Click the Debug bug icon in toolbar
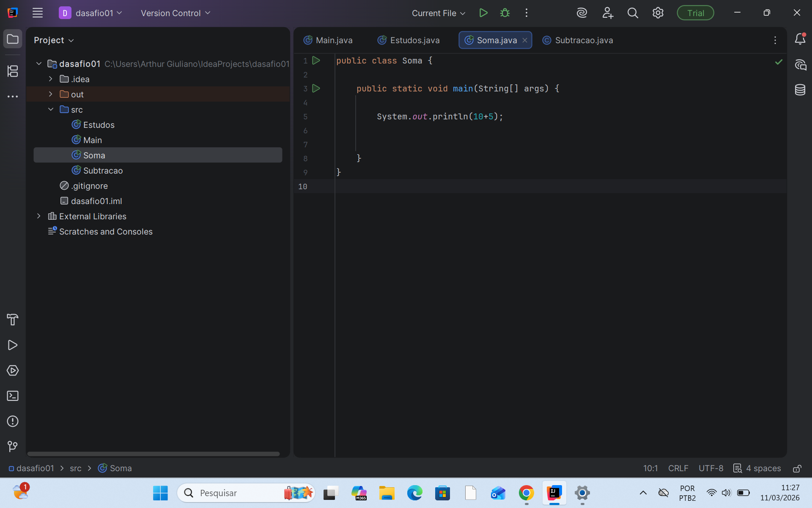The image size is (812, 508). (x=505, y=13)
